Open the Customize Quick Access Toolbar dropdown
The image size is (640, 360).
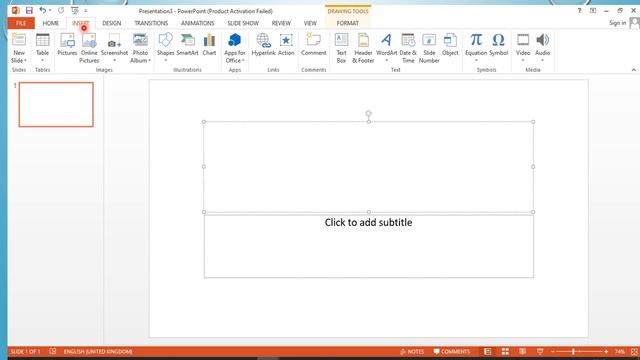pyautogui.click(x=86, y=11)
